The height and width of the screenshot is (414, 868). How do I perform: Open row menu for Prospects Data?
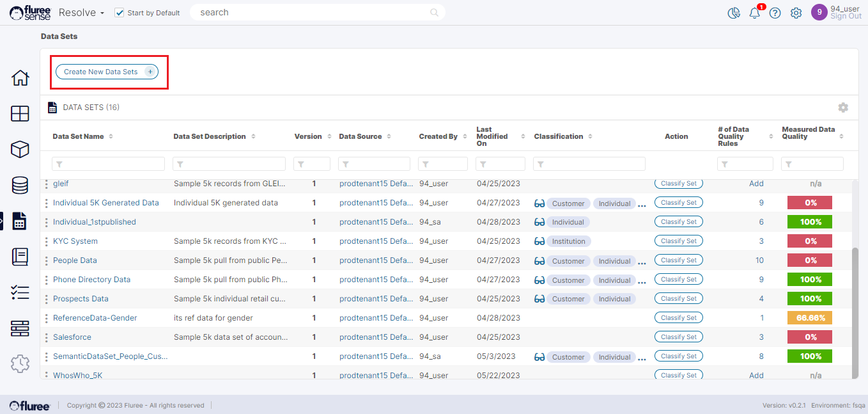click(46, 299)
